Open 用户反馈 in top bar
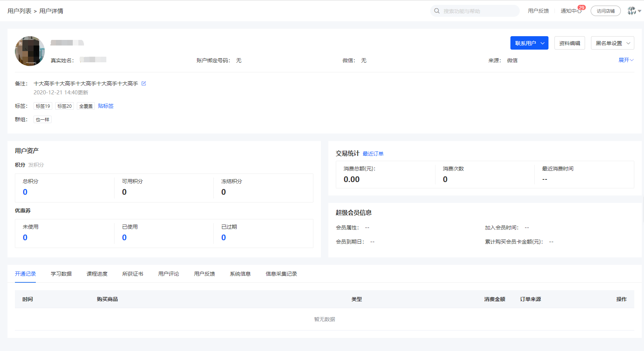This screenshot has height=351, width=644. click(x=538, y=11)
